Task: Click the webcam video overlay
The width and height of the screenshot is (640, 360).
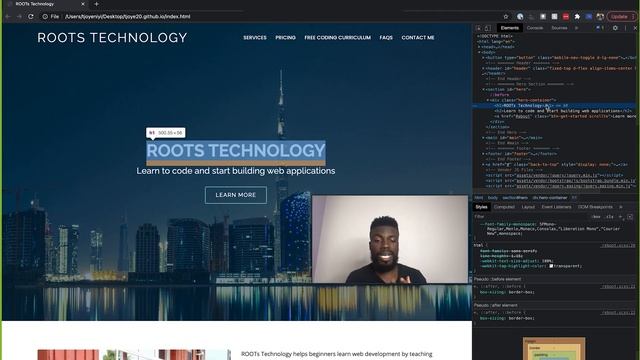Action: (x=390, y=239)
